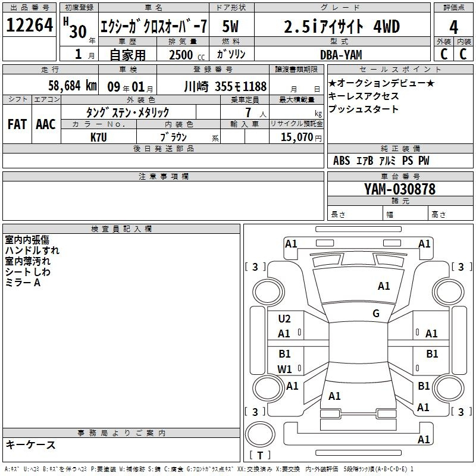
Task: Click the G windshield chip marker
Action: coord(375,314)
